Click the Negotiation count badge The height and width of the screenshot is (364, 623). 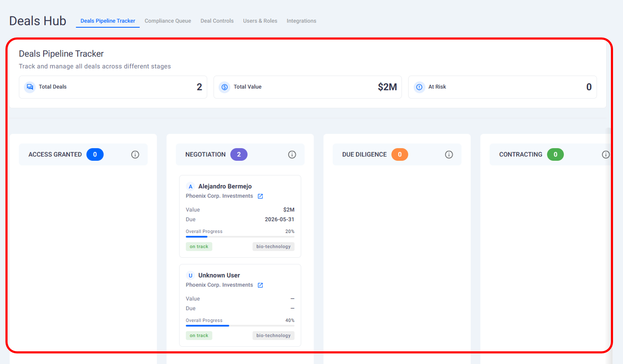click(239, 155)
